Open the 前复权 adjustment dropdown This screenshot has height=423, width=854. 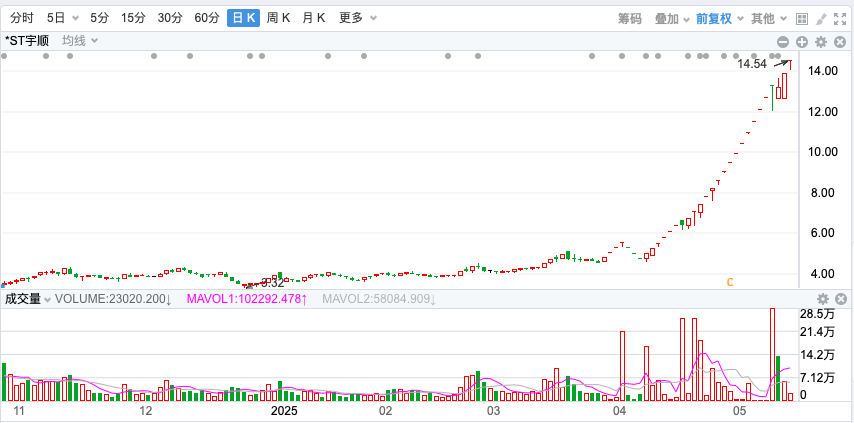pyautogui.click(x=719, y=19)
